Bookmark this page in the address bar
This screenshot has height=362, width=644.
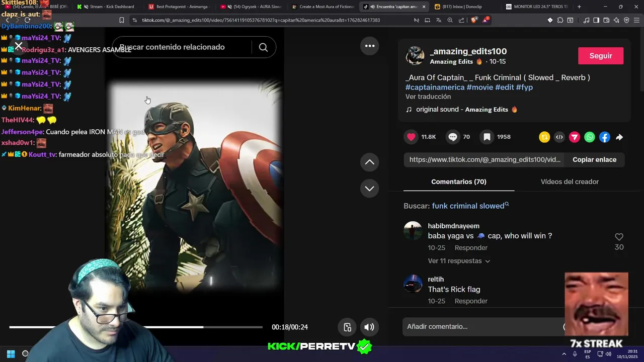point(122,20)
